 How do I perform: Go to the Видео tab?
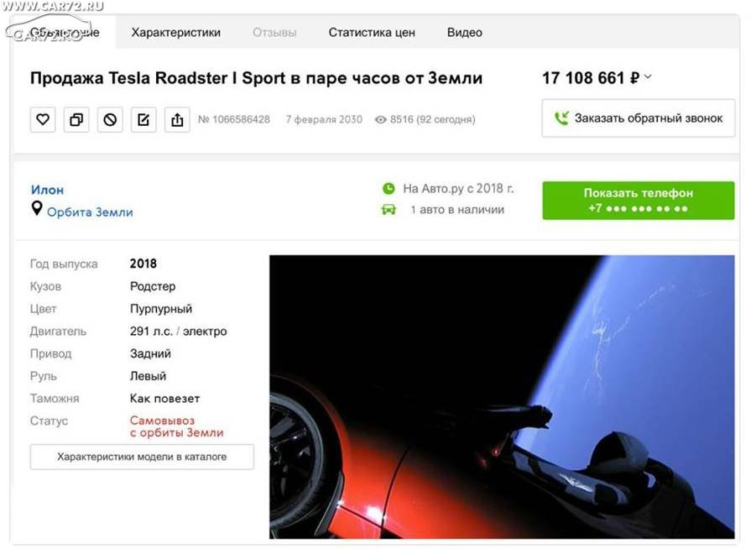click(464, 33)
